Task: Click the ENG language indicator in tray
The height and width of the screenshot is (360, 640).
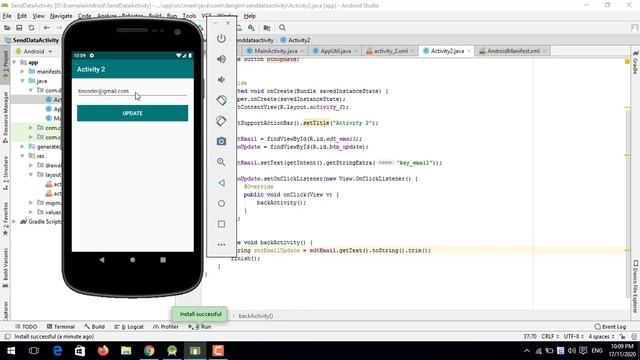Action: coord(597,351)
